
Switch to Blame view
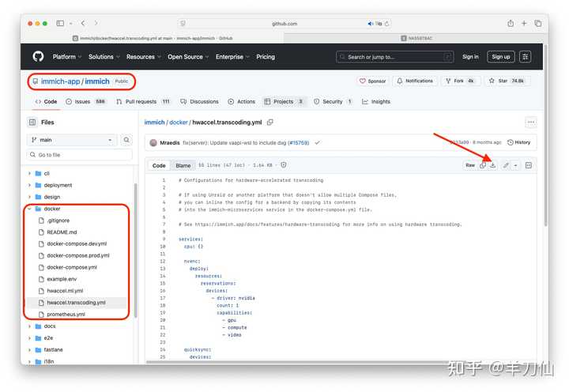(183, 165)
